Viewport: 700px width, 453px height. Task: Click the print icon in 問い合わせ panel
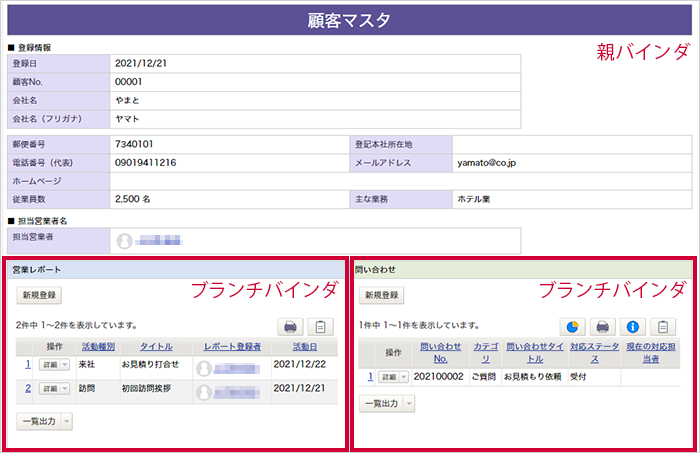click(602, 327)
